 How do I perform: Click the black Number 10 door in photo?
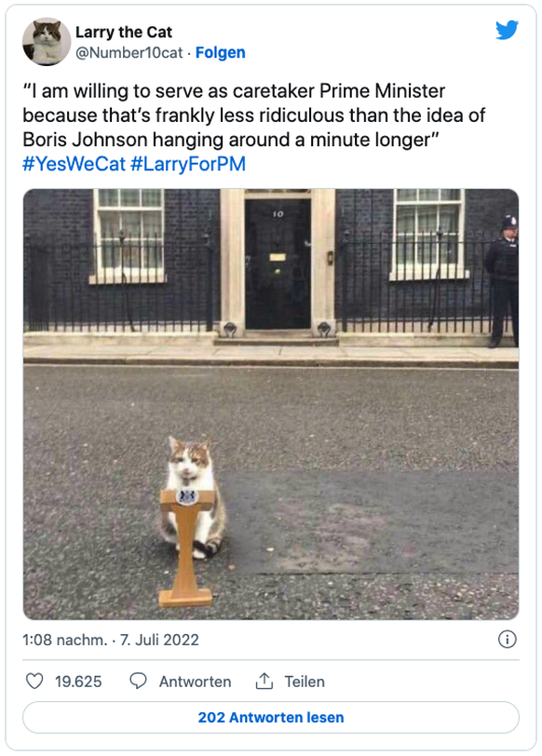point(278,264)
